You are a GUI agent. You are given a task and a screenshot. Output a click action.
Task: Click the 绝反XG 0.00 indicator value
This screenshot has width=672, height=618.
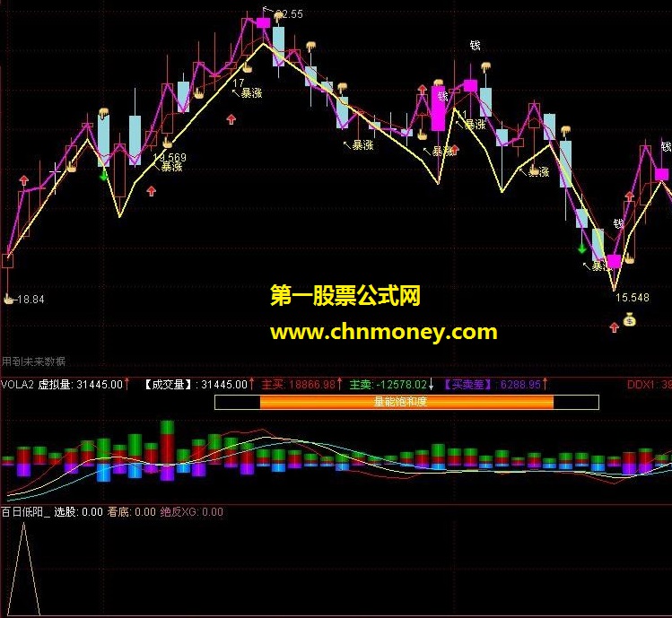tap(192, 512)
